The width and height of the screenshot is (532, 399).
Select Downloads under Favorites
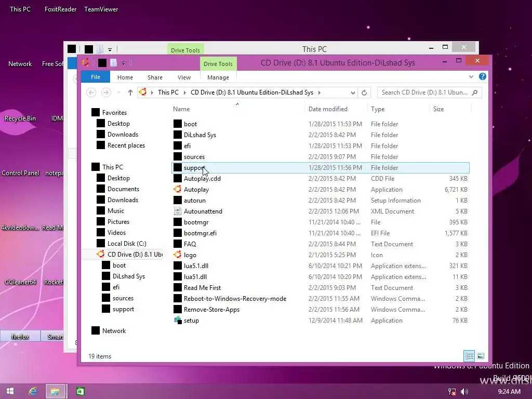pyautogui.click(x=123, y=135)
